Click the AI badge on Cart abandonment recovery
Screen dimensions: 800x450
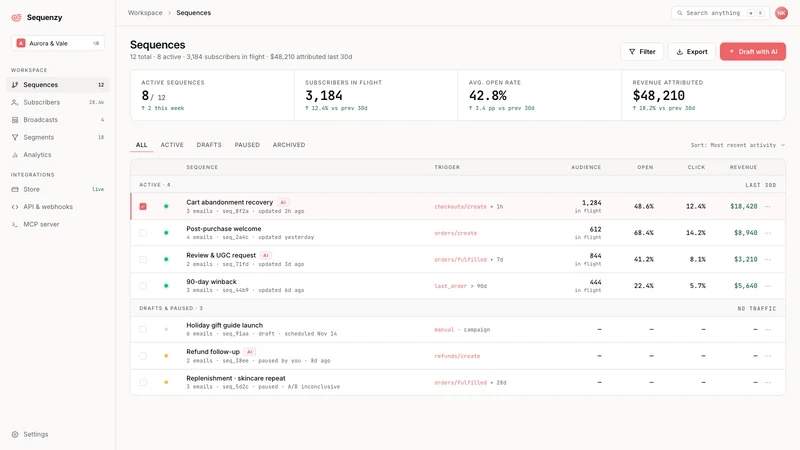point(283,202)
